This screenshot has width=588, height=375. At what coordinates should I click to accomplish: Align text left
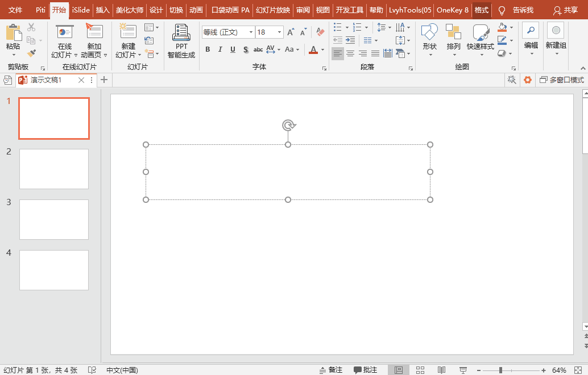tap(337, 53)
